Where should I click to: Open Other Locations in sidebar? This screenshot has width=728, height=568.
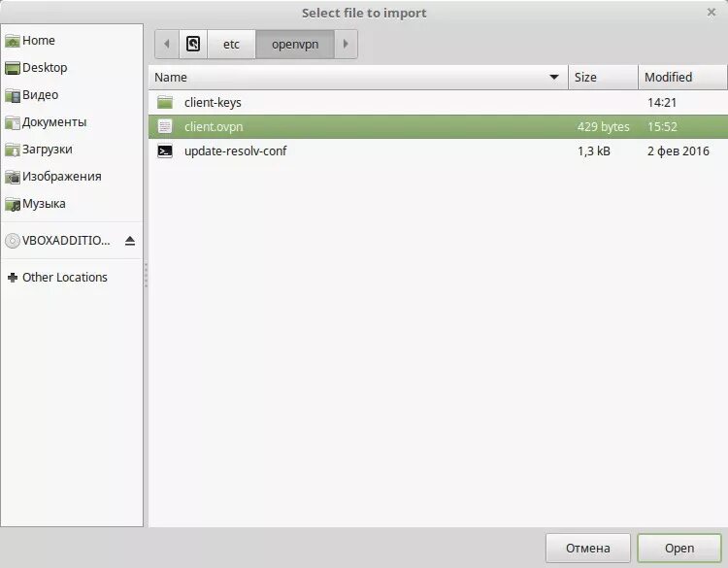(64, 278)
